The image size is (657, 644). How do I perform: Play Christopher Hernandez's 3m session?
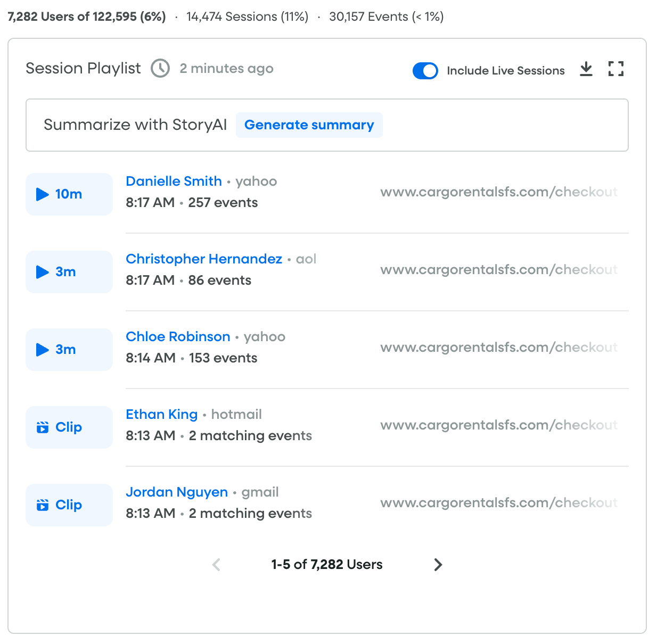pyautogui.click(x=69, y=272)
